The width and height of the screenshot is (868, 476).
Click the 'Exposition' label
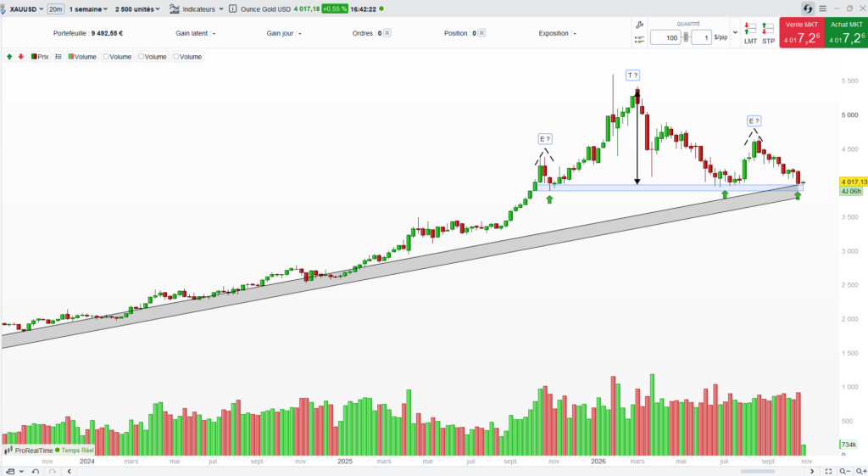point(554,33)
